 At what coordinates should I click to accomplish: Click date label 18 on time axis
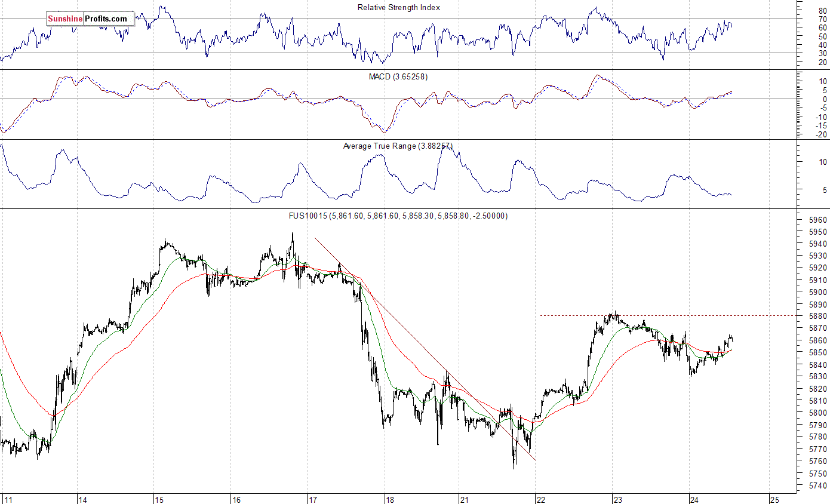pos(389,499)
